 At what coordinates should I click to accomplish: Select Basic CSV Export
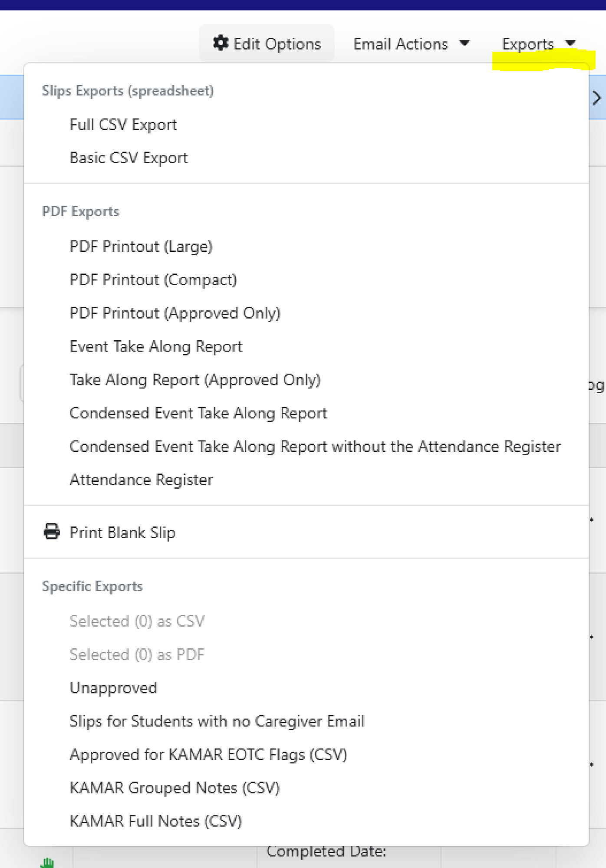click(x=129, y=158)
